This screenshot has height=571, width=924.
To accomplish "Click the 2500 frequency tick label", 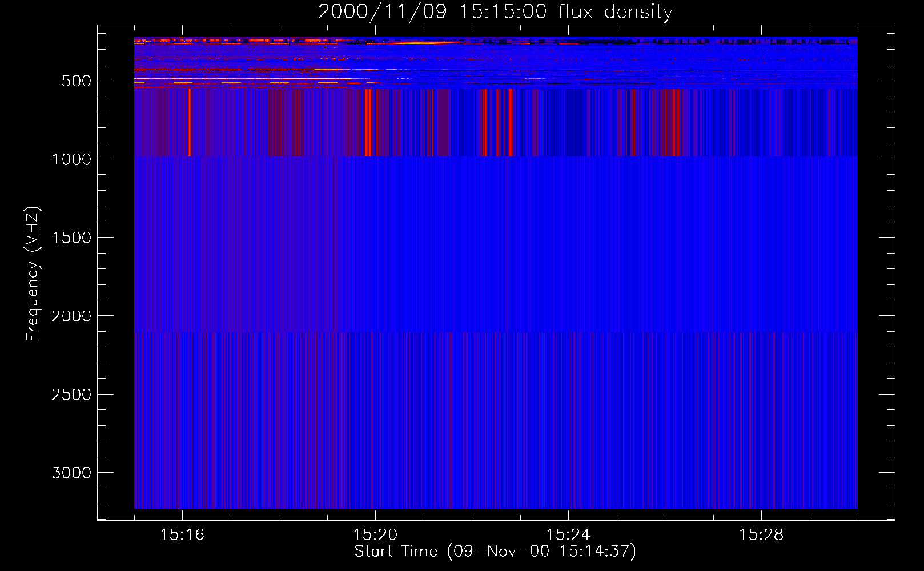I will tap(71, 395).
